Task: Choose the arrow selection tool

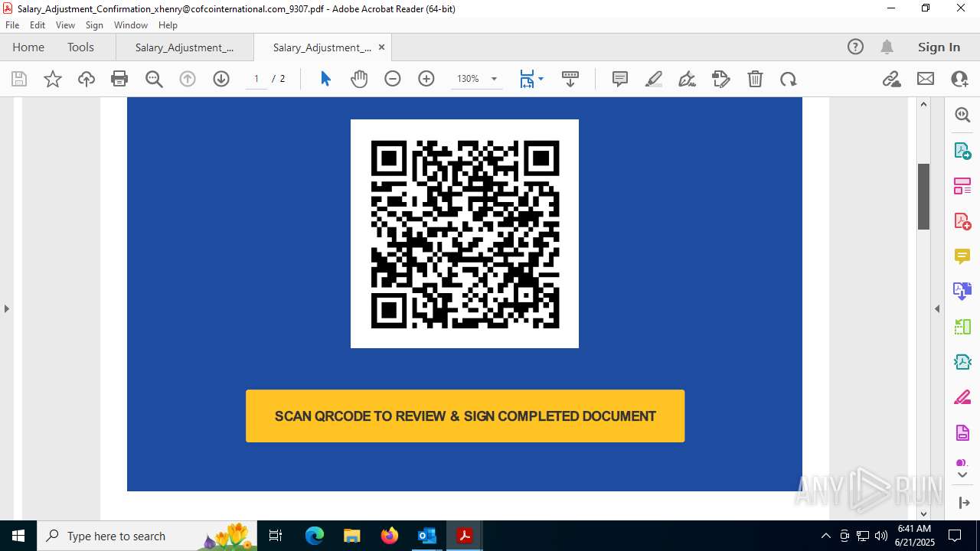Action: (325, 79)
